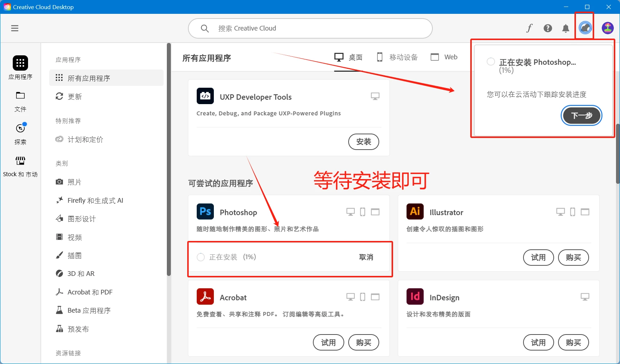Click Next (下一步) in the install popup

tap(581, 115)
